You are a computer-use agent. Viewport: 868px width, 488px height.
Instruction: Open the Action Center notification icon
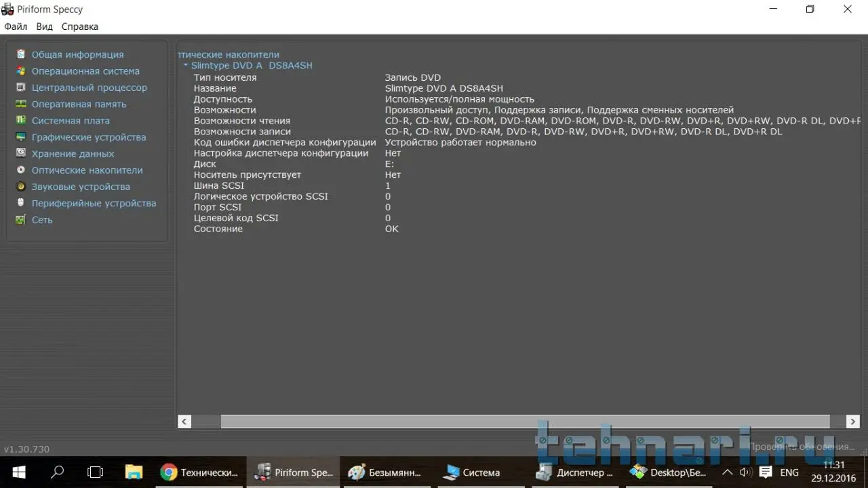tap(766, 472)
